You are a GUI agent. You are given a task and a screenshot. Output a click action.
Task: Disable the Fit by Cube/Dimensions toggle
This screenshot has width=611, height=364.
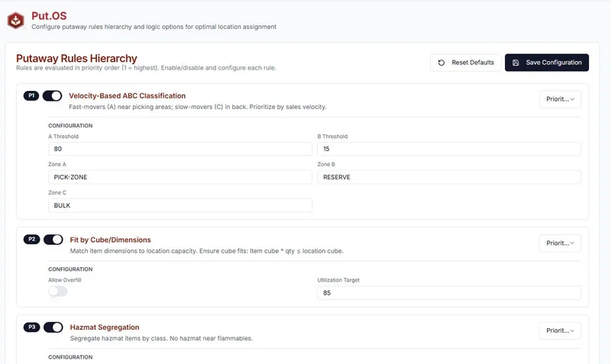pyautogui.click(x=53, y=240)
